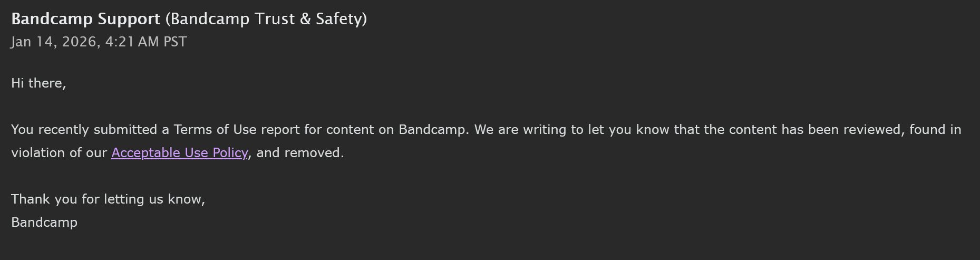Viewport: 980px width, 260px height.
Task: Click the "Thank you for letting us know," line
Action: pyautogui.click(x=108, y=199)
